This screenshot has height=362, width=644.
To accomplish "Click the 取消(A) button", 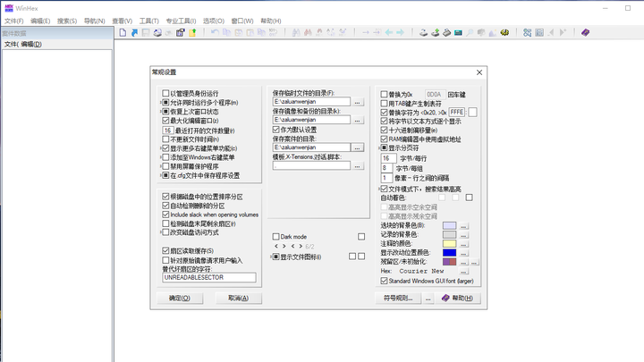I will point(238,298).
